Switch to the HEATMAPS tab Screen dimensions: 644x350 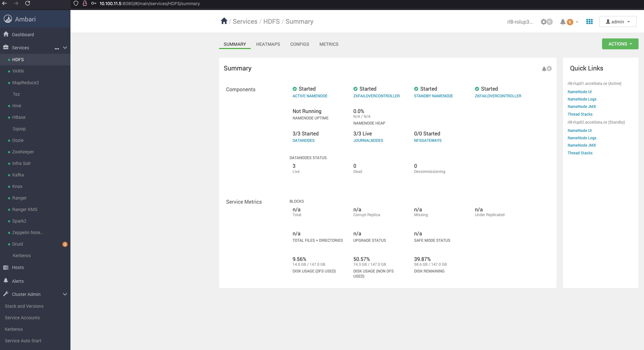268,44
